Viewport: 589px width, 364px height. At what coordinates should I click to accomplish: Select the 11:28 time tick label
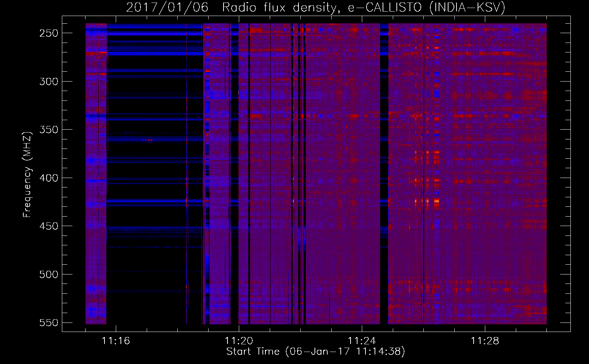(485, 341)
